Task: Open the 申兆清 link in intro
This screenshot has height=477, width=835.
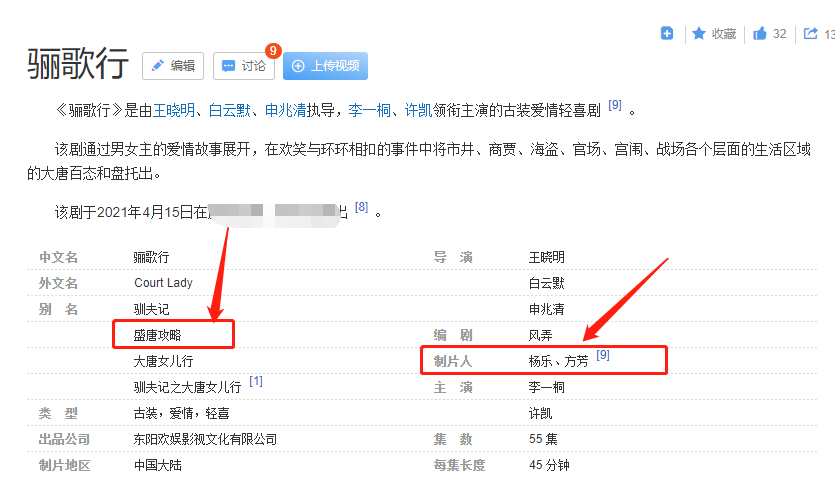Action: tap(286, 110)
